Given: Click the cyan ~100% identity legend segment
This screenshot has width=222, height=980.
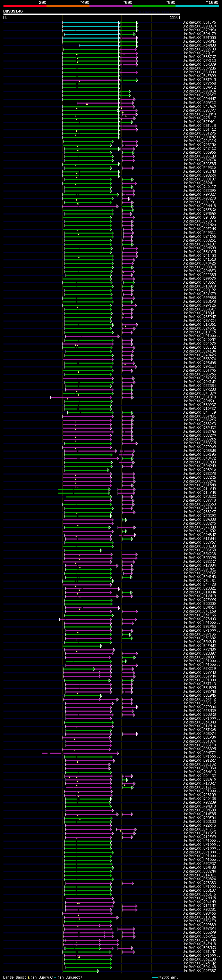Looking at the screenshot, I should (x=197, y=7).
